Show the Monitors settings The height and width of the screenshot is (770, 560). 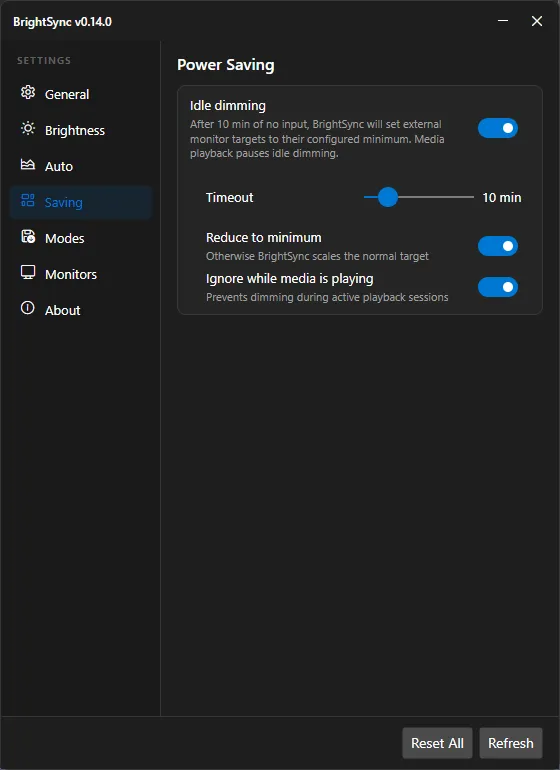tap(81, 274)
